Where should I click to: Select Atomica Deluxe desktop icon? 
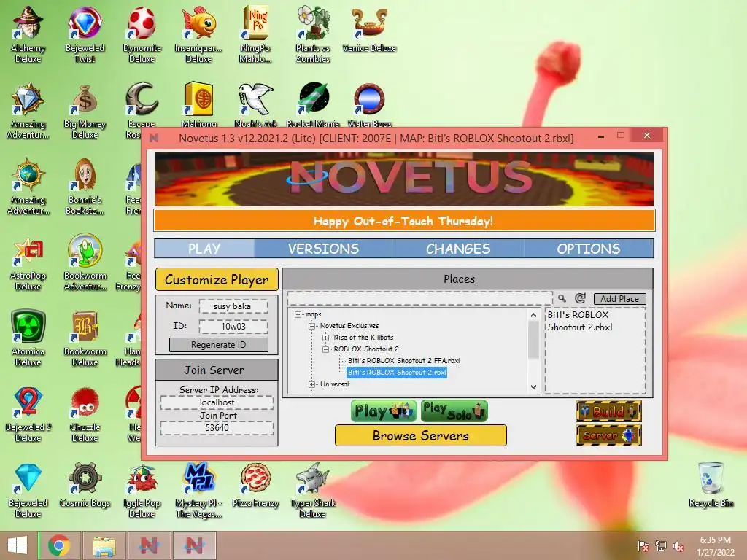(28, 338)
